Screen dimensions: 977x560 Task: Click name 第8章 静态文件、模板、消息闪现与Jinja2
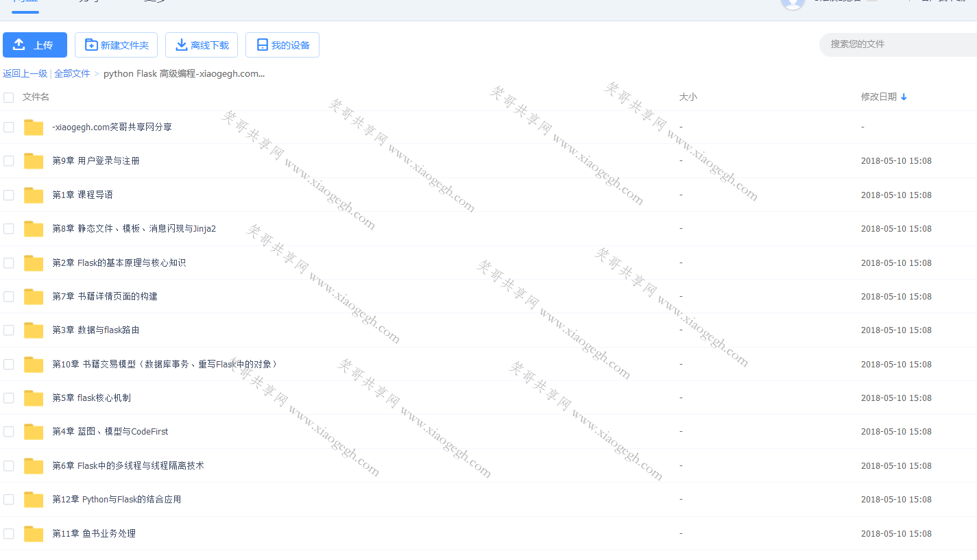[x=134, y=228]
